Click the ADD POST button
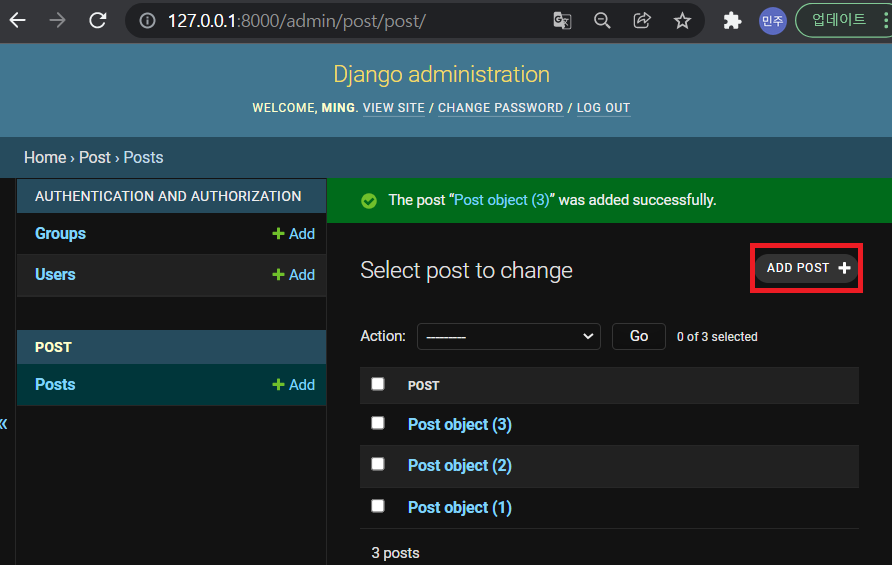 coord(807,268)
